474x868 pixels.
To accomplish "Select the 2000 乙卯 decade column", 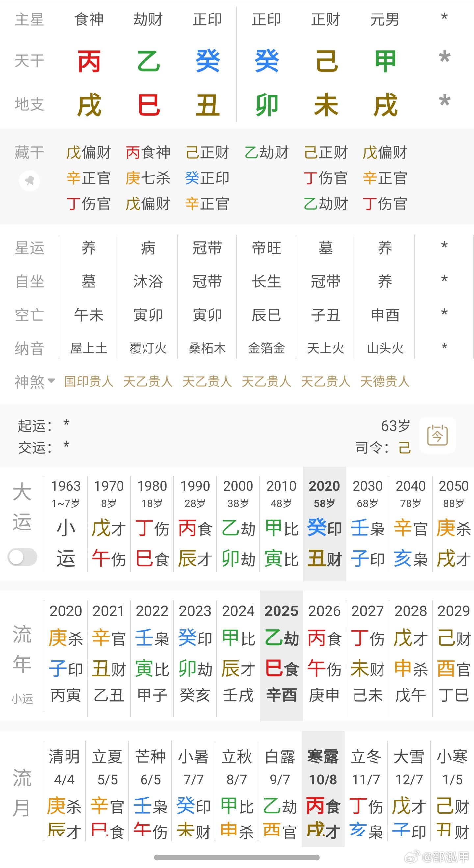I will 238,524.
